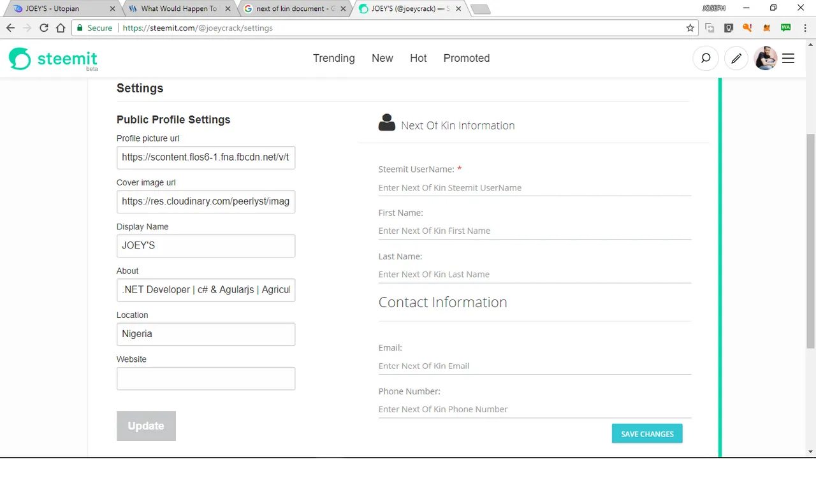Go to Trending posts
Image resolution: width=816 pixels, height=504 pixels.
(333, 58)
